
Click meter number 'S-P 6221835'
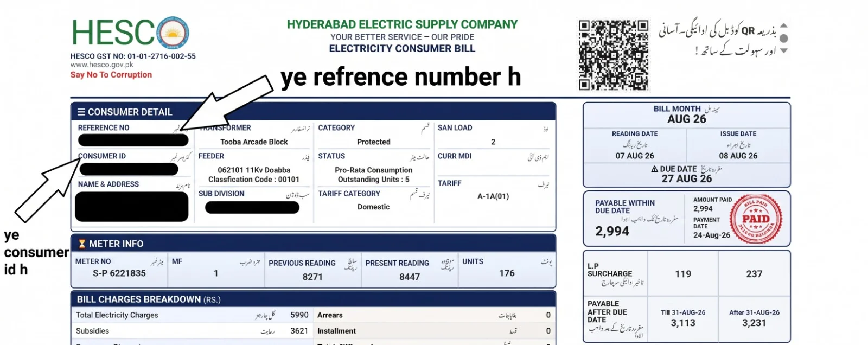click(x=119, y=273)
